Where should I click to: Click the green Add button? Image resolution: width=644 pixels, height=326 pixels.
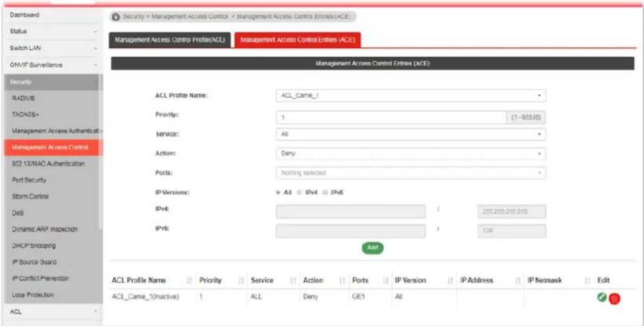click(373, 248)
